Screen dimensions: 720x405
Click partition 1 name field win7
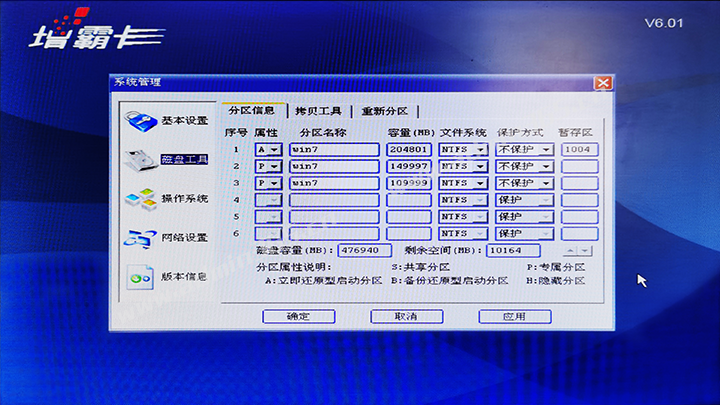click(x=334, y=150)
